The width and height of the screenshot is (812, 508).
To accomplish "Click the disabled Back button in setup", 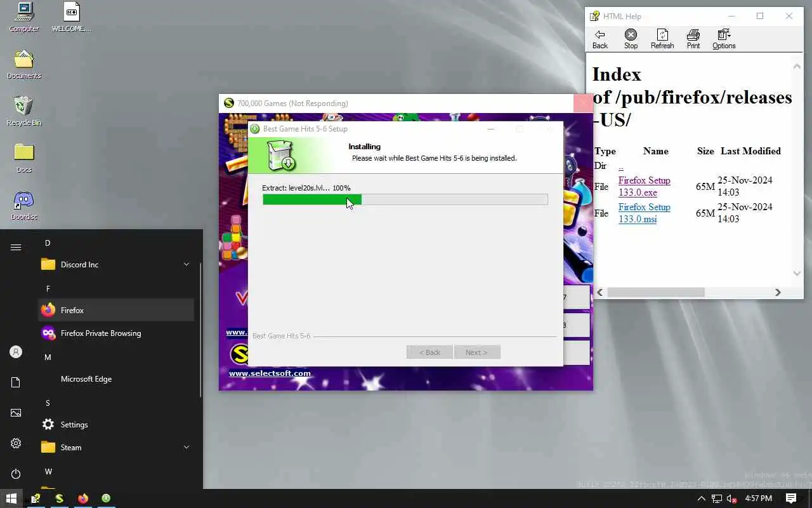I will pyautogui.click(x=429, y=352).
